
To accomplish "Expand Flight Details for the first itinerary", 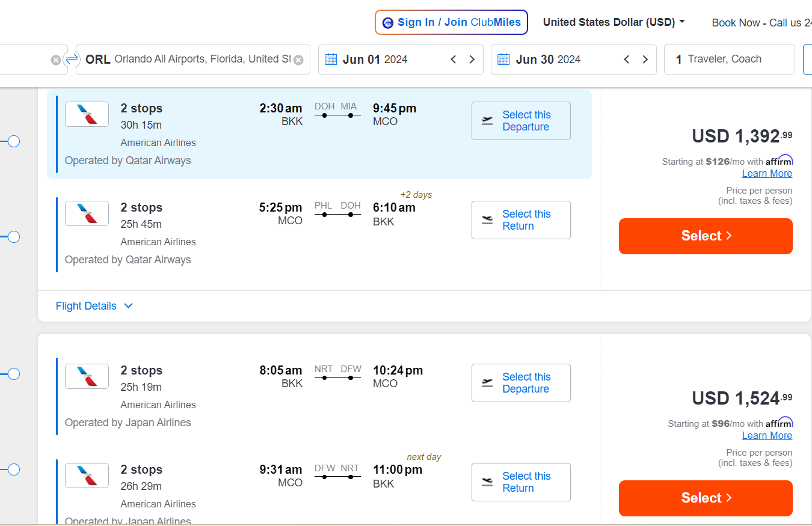I will (94, 306).
